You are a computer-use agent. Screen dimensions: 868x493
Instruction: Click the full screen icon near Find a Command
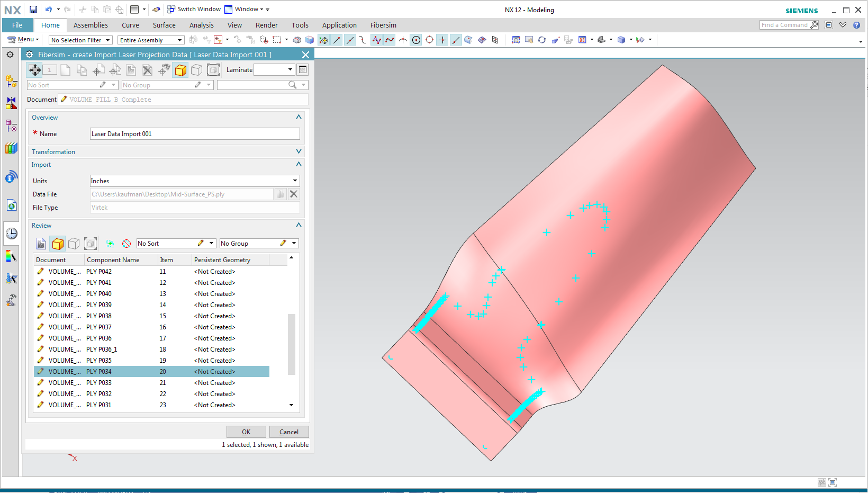pos(829,25)
